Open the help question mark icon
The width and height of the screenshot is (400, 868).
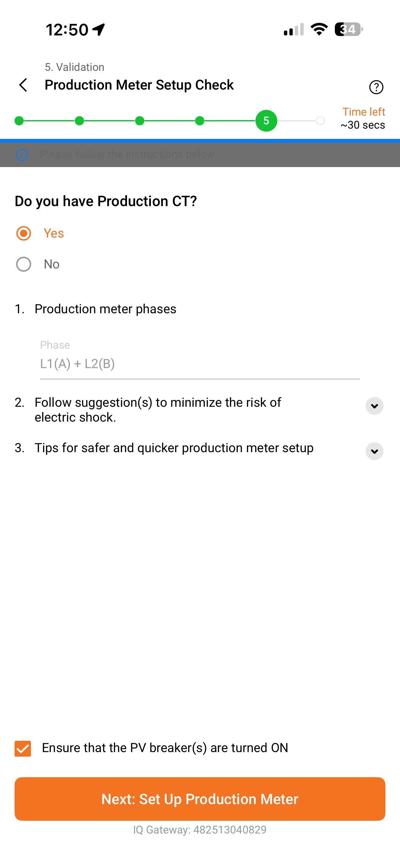pos(376,87)
